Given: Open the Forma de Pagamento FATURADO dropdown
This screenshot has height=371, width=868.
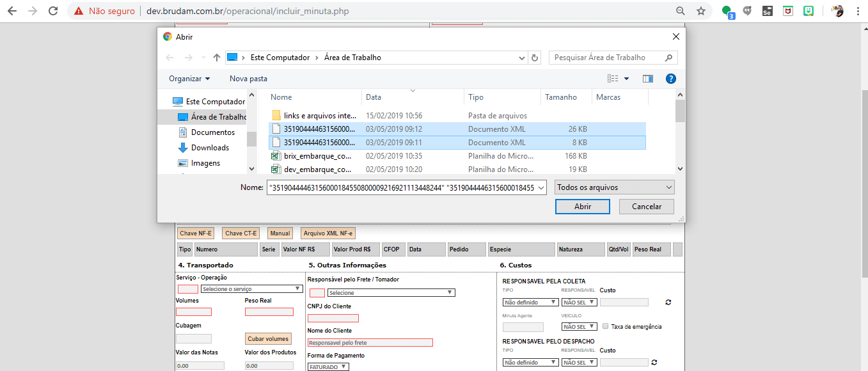Looking at the screenshot, I should tap(328, 367).
